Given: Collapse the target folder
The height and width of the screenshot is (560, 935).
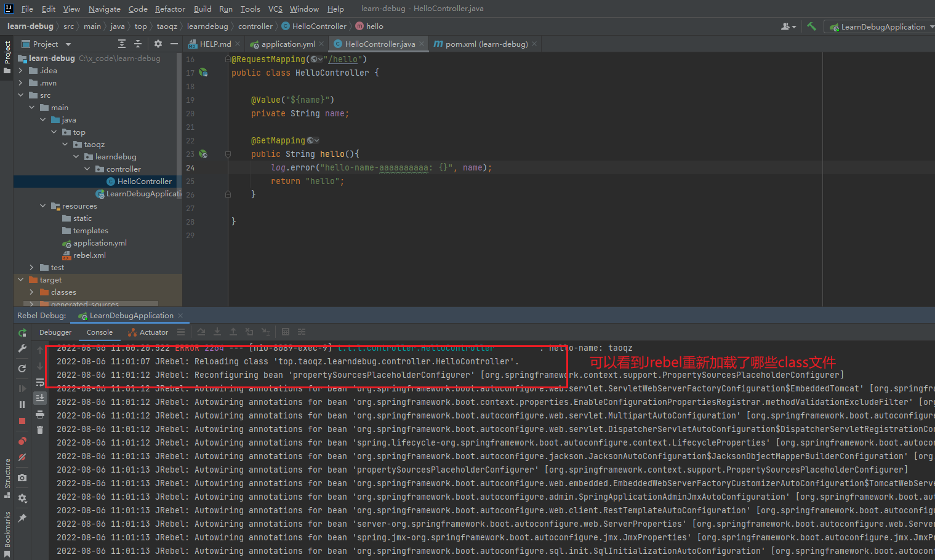Looking at the screenshot, I should [20, 280].
